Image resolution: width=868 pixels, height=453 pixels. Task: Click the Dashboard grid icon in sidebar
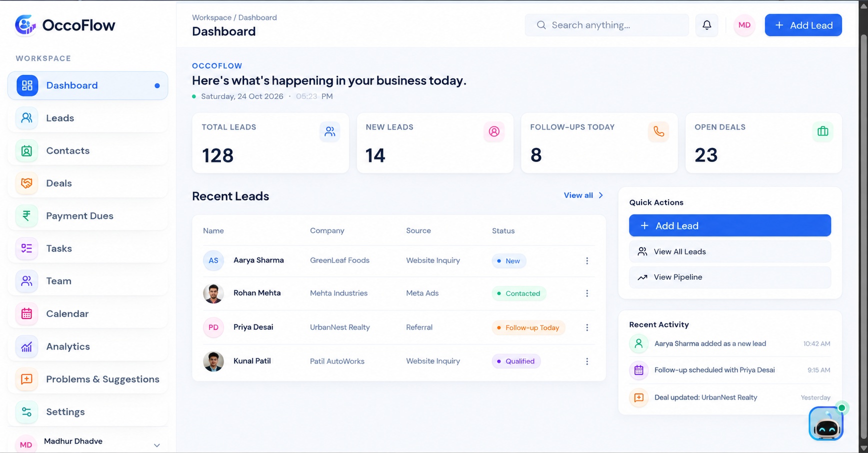tap(27, 85)
